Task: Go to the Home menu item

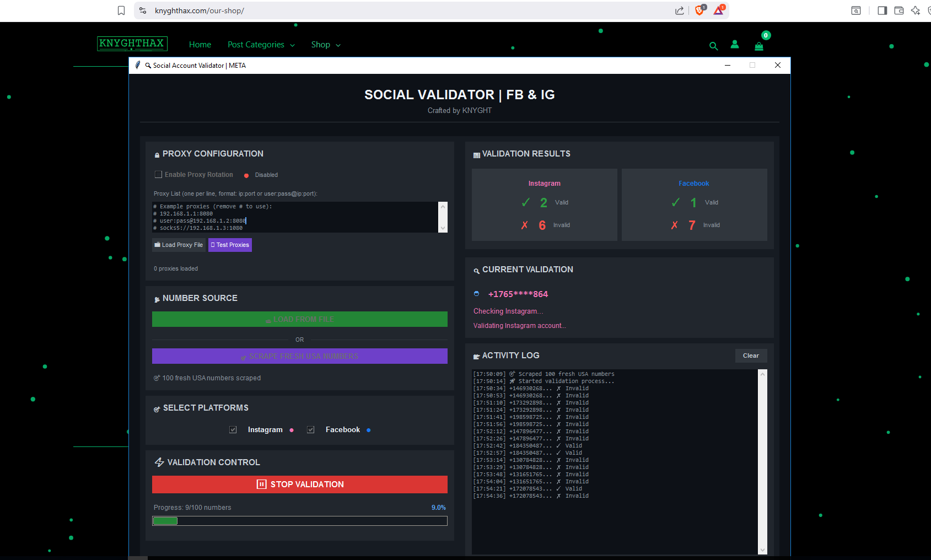Action: (x=200, y=45)
